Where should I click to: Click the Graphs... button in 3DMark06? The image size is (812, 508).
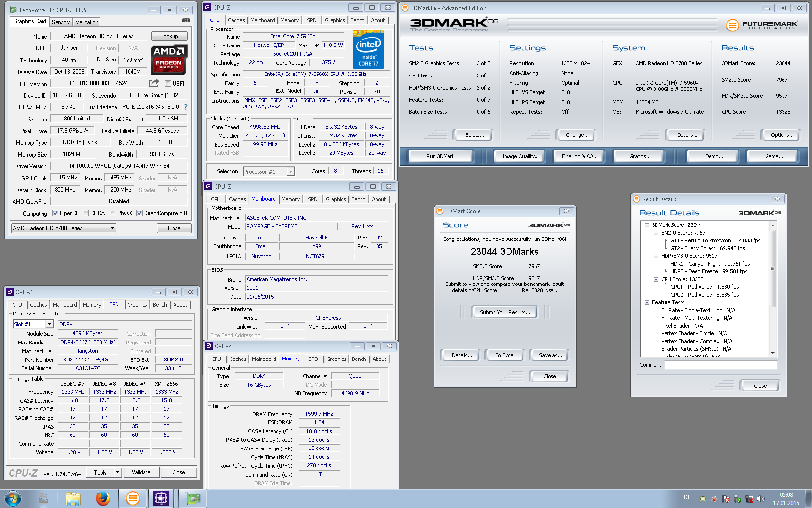point(639,156)
